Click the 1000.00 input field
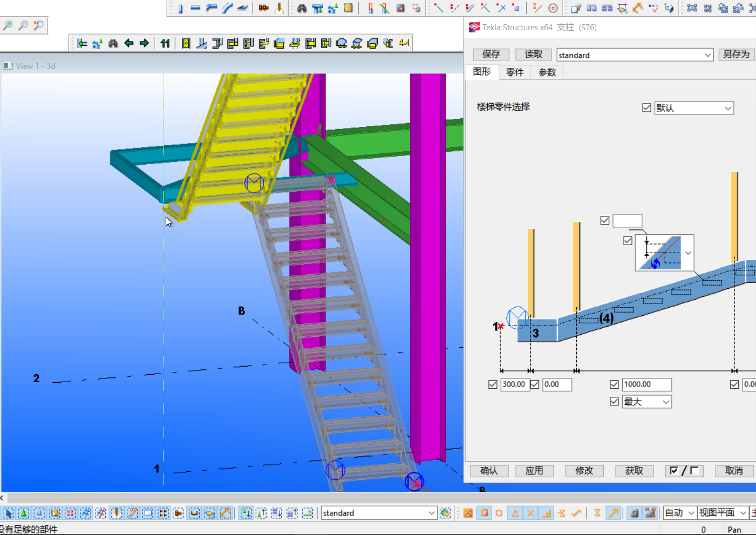 pos(647,384)
